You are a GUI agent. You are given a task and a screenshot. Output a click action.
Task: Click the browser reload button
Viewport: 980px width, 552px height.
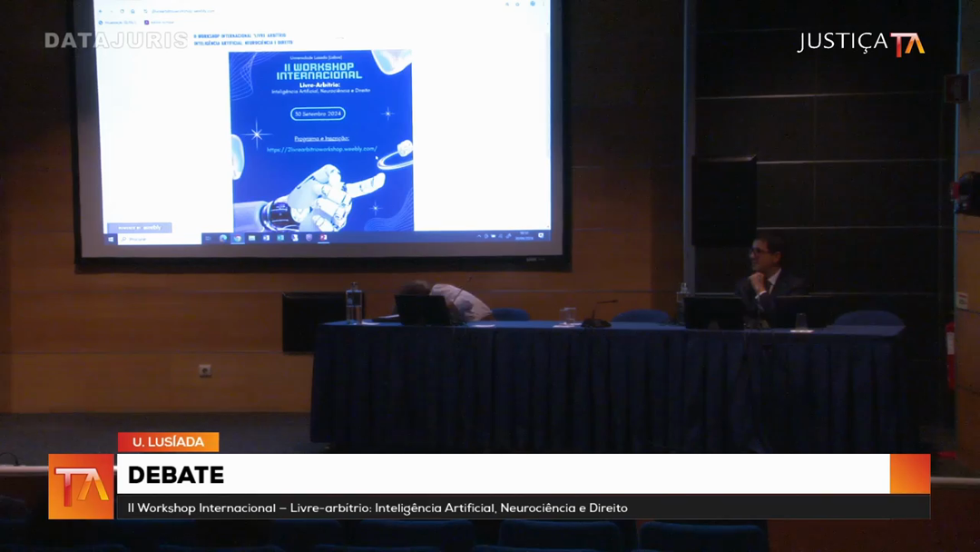(122, 11)
